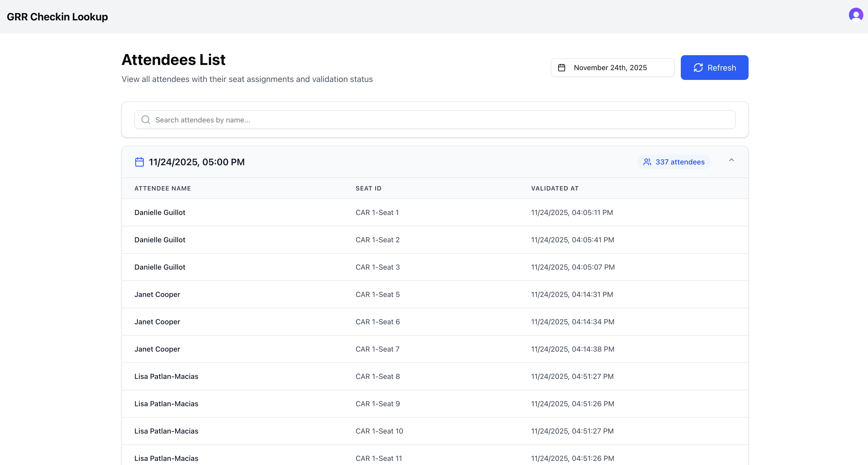868x465 pixels.
Task: Click the calendar icon beside 11/24/2025, 05:00 PM
Action: click(x=139, y=162)
